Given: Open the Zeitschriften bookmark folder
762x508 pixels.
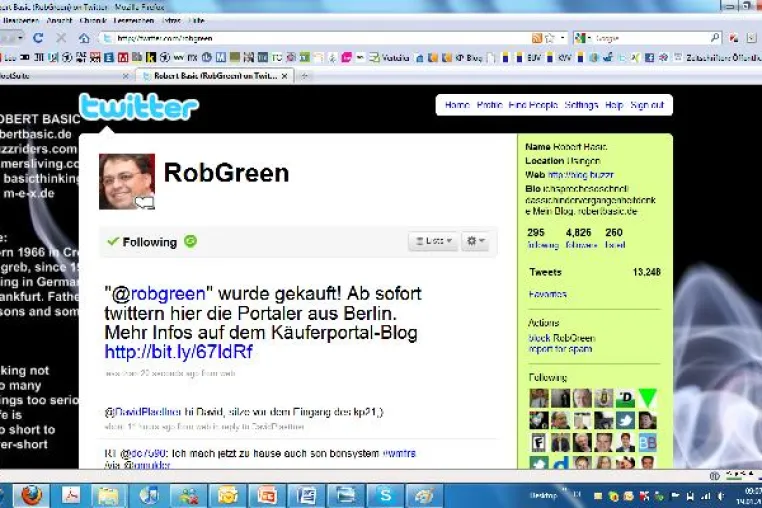Looking at the screenshot, I should (x=719, y=57).
